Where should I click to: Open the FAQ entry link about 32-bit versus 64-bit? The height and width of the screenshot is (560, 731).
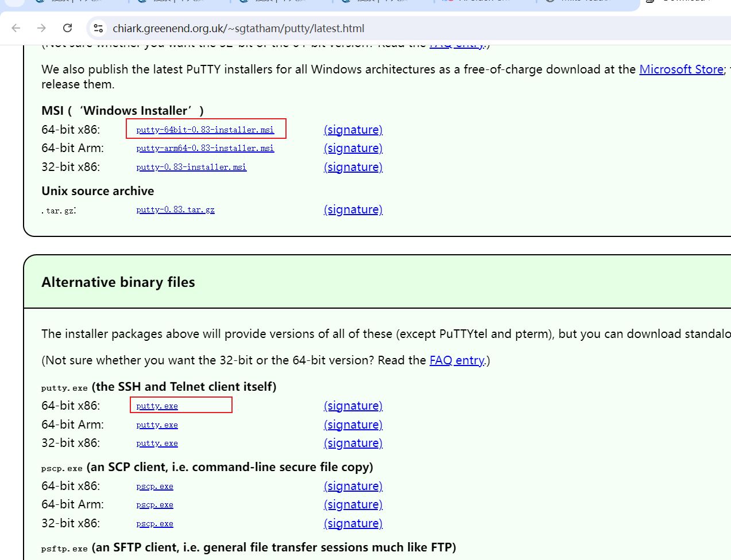tap(457, 360)
